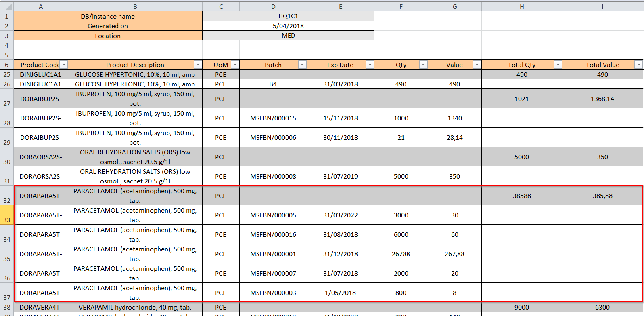This screenshot has height=316, width=644.
Task: Open the Value column filter dropdown
Action: tap(477, 65)
